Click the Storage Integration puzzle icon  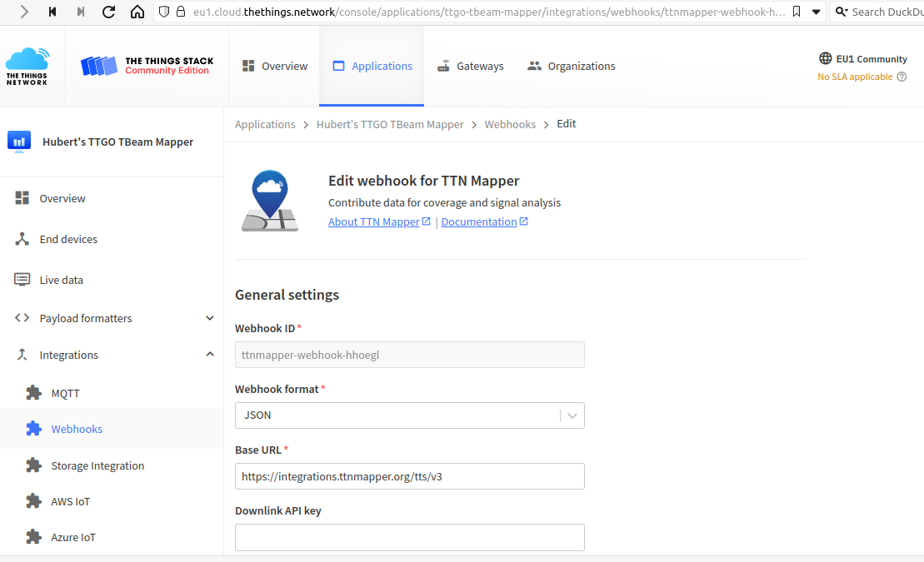pos(34,465)
